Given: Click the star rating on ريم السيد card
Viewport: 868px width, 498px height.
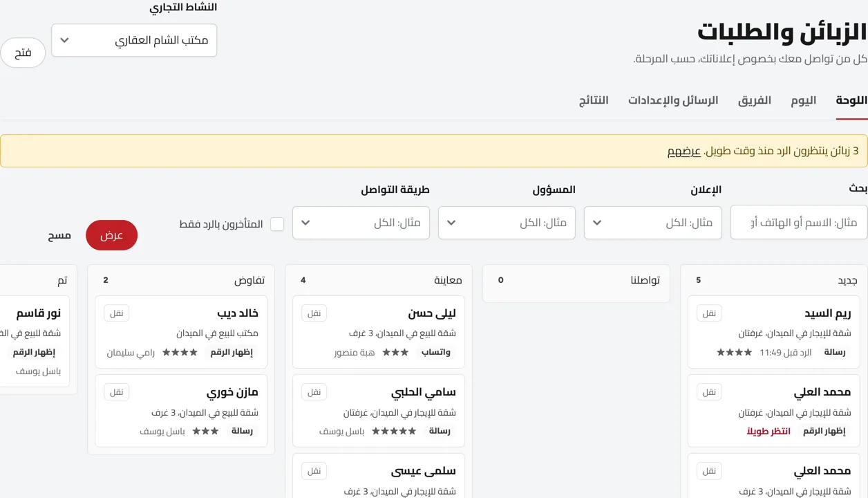Looking at the screenshot, I should click(735, 352).
